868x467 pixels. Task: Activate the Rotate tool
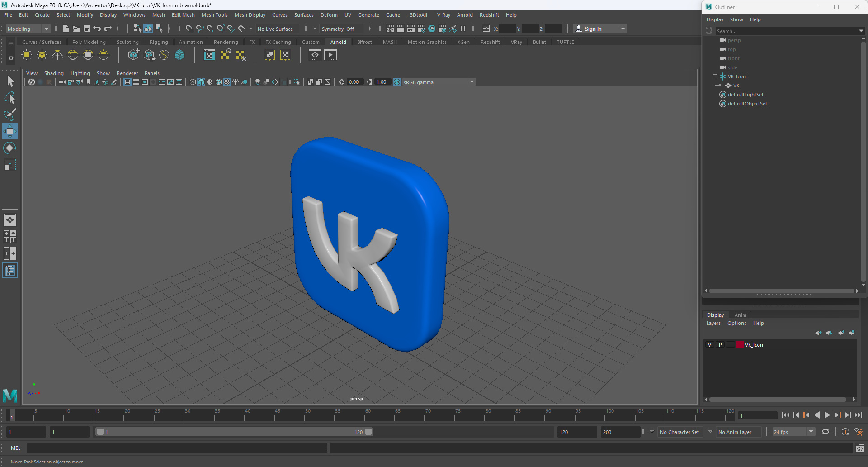(x=10, y=148)
